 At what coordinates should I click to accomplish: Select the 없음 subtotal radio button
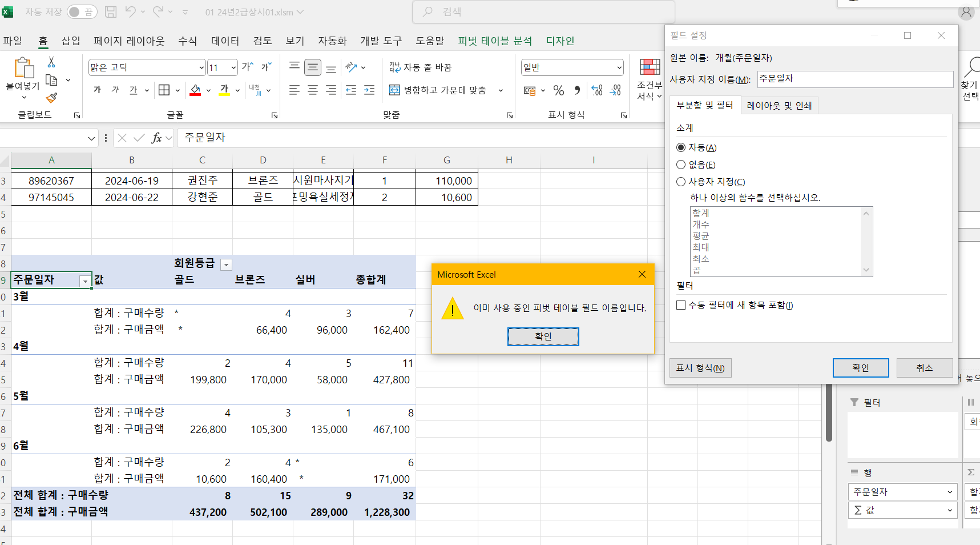(681, 165)
